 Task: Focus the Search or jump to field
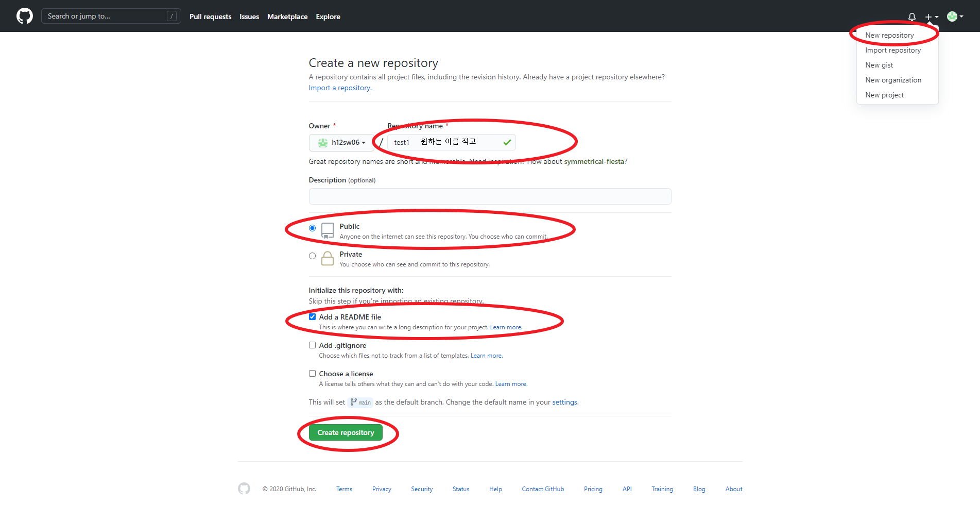coord(111,16)
